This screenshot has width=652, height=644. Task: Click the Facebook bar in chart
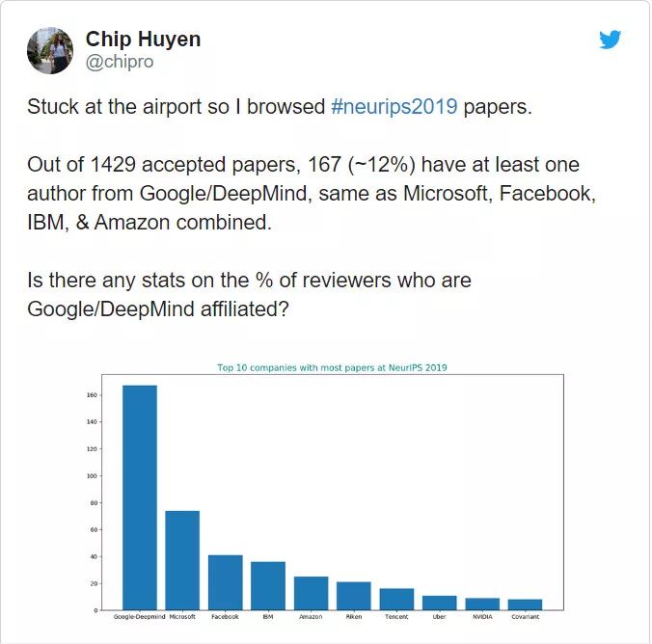click(x=226, y=582)
